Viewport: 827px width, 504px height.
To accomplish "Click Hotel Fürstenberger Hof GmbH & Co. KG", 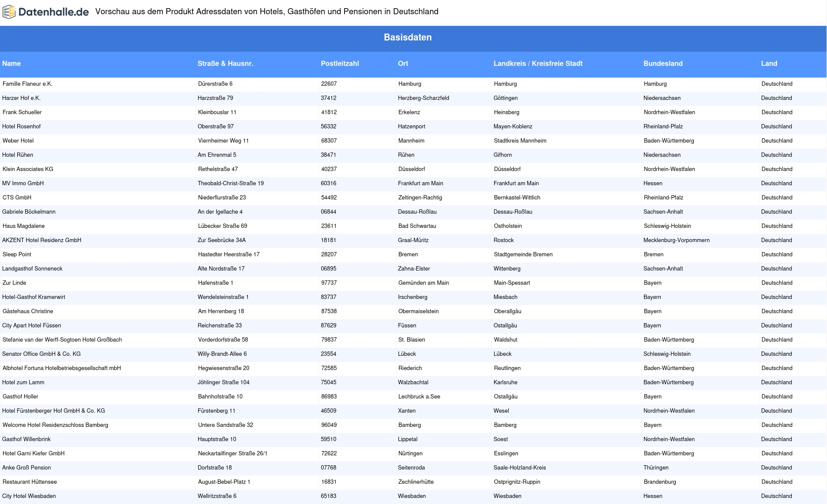I will [53, 411].
